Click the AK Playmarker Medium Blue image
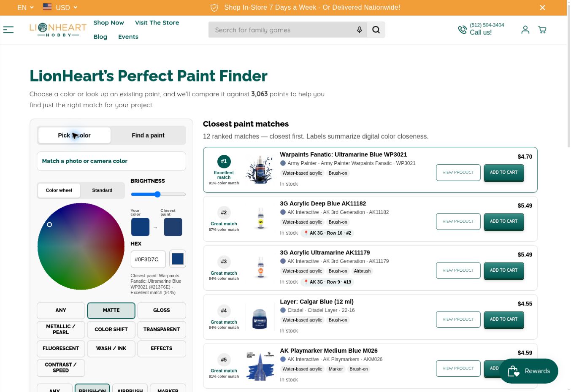This screenshot has width=571, height=392. point(260,366)
